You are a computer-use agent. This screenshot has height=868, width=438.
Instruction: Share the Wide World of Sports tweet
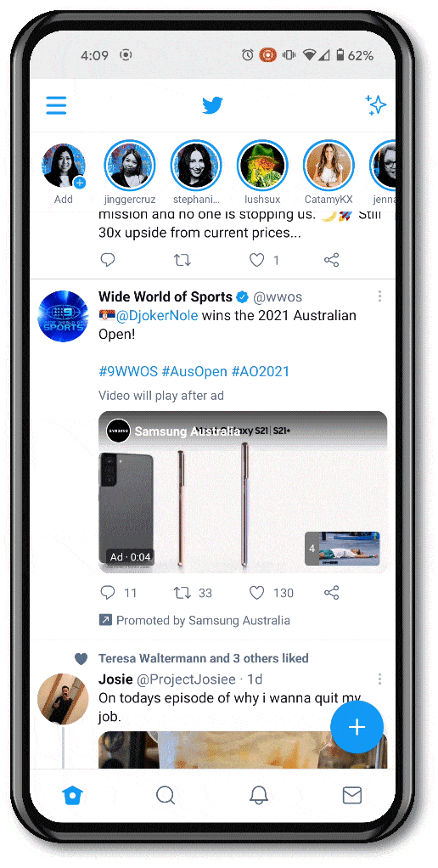pyautogui.click(x=331, y=593)
